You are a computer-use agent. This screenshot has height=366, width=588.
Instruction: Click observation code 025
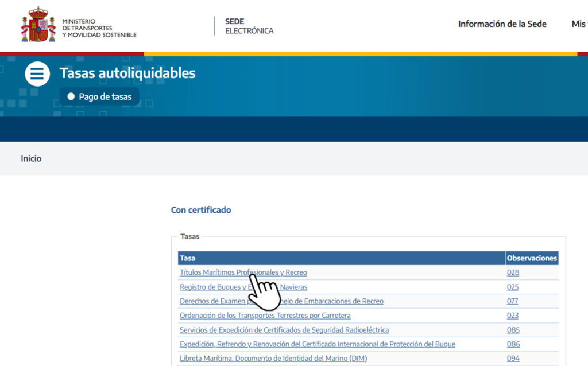click(x=513, y=287)
